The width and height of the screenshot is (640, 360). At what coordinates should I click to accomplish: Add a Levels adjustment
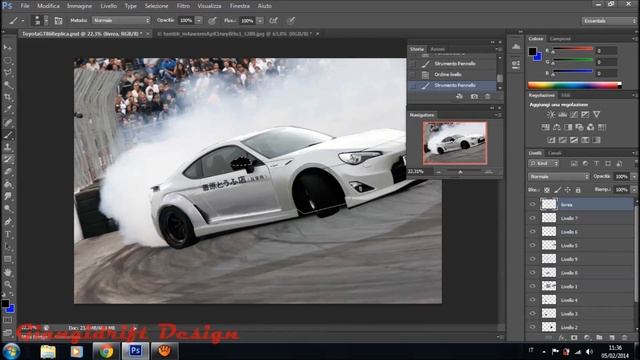(x=562, y=115)
